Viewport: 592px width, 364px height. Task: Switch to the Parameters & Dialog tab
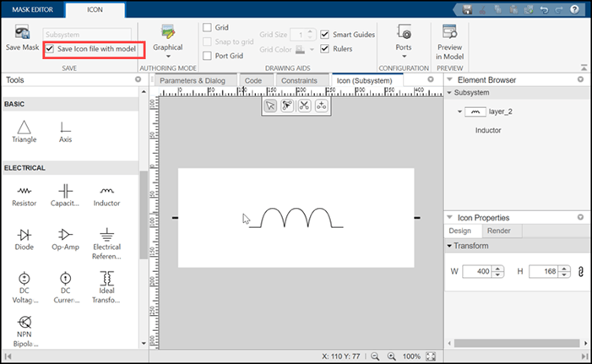click(193, 80)
